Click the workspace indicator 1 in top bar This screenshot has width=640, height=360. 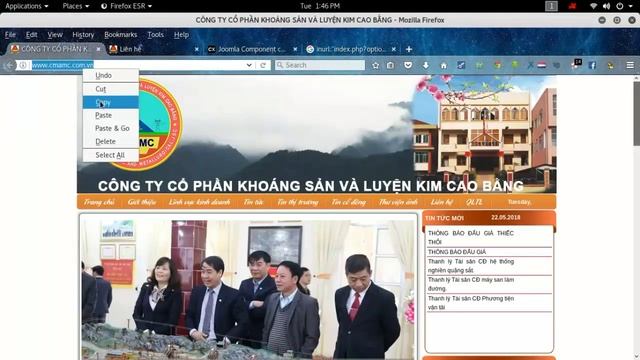coord(551,6)
